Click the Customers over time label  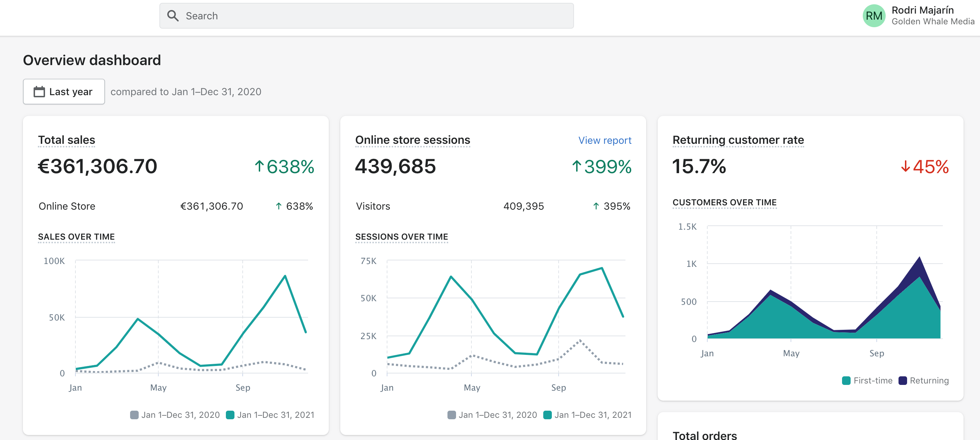coord(724,202)
